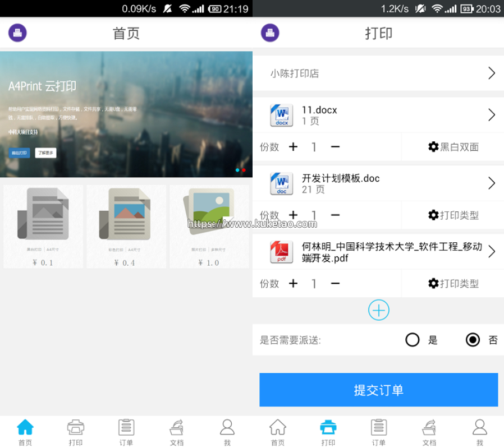Decrease copies for the pdf file
This screenshot has height=448, width=504.
[335, 283]
